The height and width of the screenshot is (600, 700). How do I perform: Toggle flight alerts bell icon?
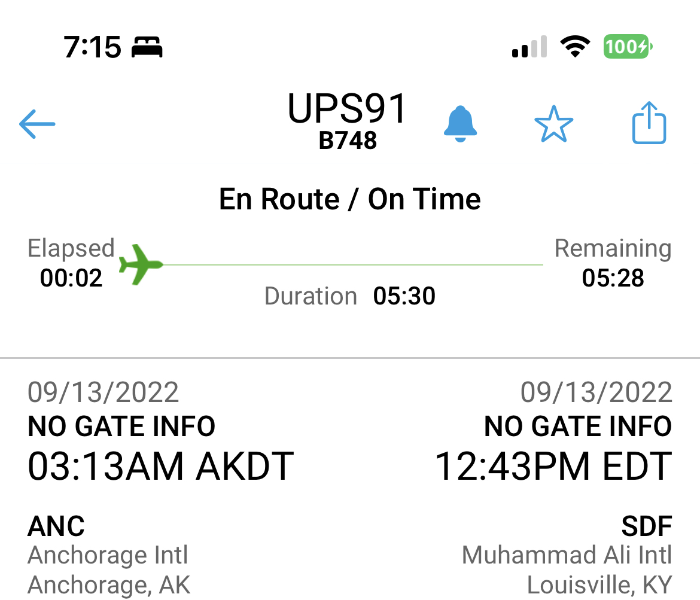coord(460,124)
